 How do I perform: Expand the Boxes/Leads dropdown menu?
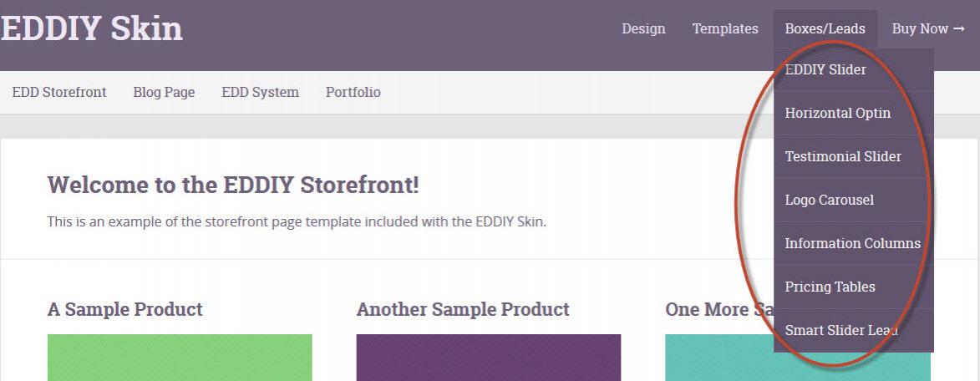[825, 29]
